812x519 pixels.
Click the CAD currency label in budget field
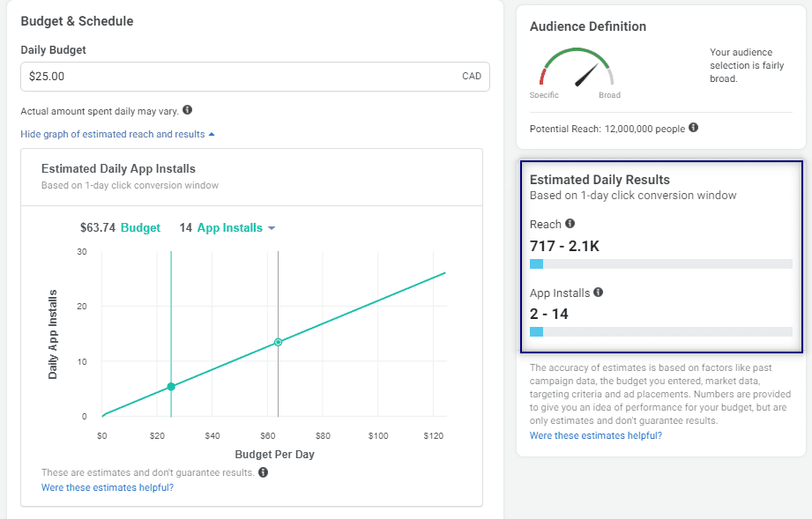pyautogui.click(x=472, y=77)
